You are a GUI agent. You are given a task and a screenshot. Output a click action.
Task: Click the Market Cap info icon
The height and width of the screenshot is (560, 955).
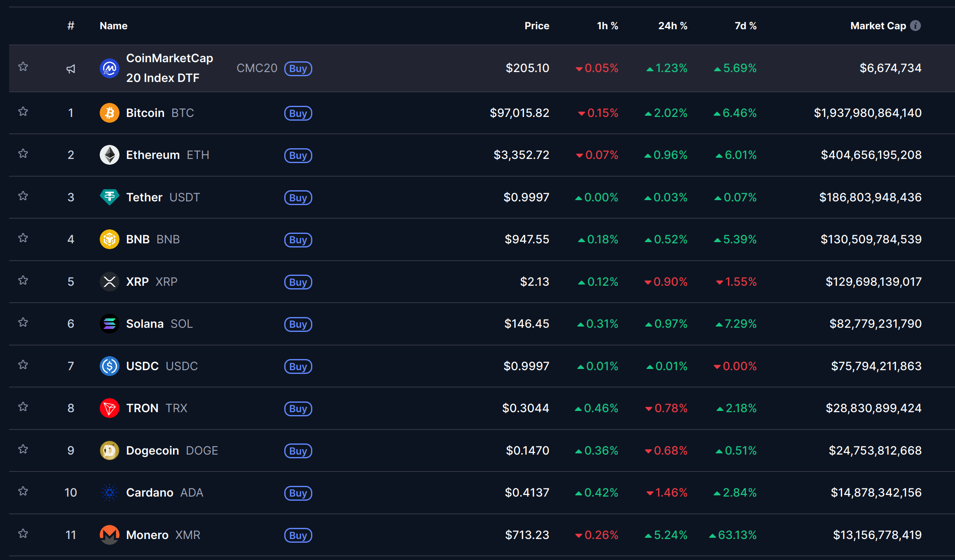click(x=915, y=26)
